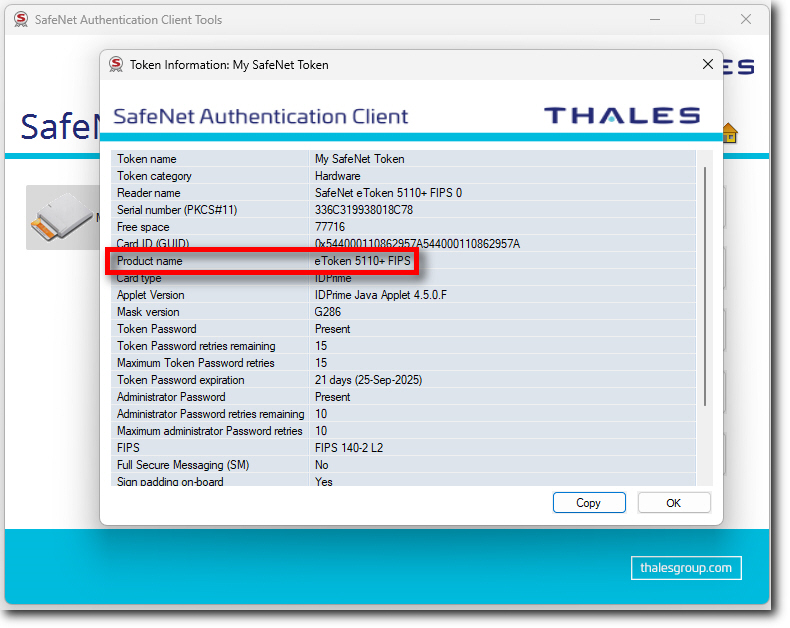The width and height of the screenshot is (790, 628).
Task: Select the Administrator Password label
Action: point(171,397)
